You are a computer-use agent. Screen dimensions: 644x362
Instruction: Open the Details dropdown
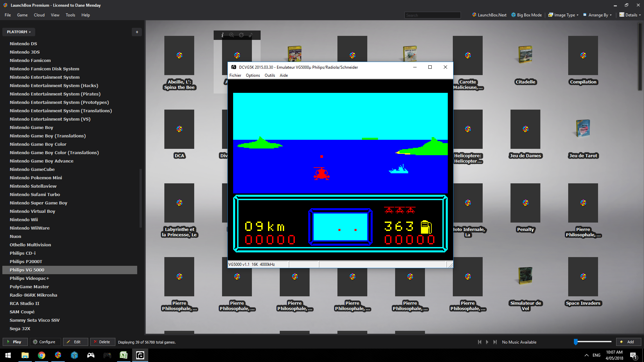(x=630, y=15)
